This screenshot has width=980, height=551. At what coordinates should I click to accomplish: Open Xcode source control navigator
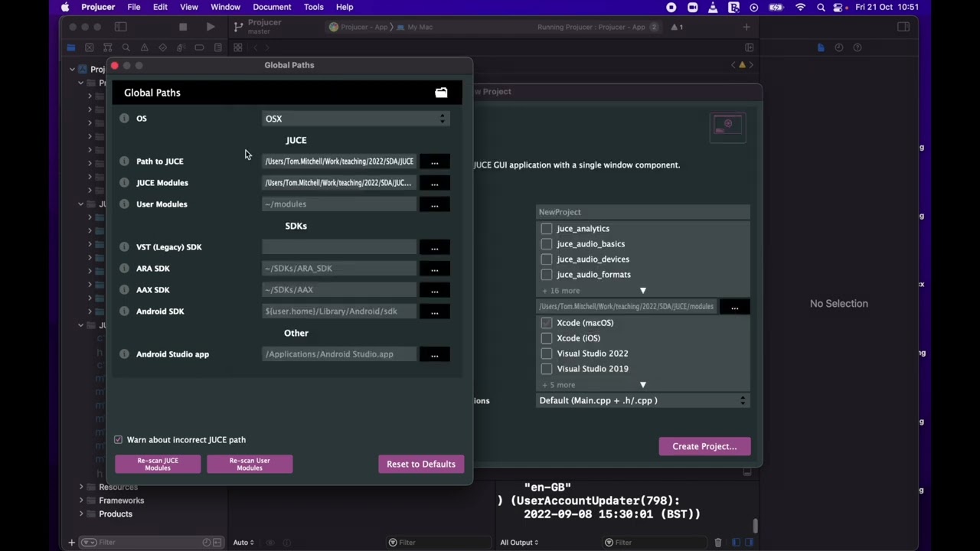89,47
